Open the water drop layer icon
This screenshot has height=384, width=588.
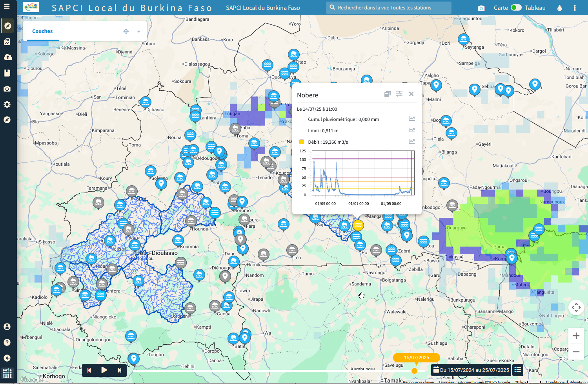click(559, 8)
